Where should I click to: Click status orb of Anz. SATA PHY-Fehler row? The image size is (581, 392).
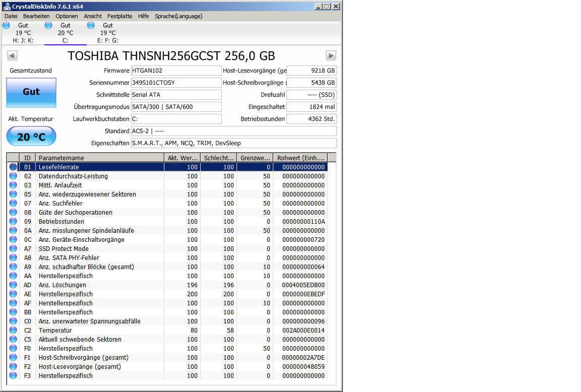pos(13,257)
